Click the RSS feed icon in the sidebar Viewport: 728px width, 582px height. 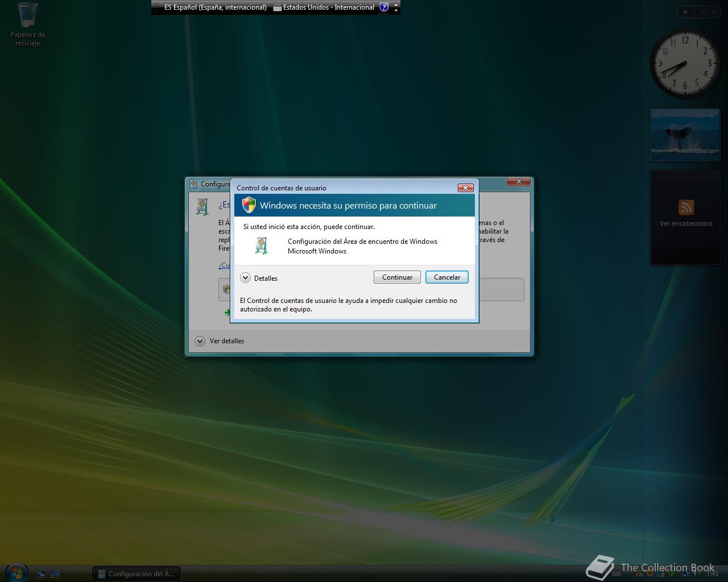tap(686, 207)
